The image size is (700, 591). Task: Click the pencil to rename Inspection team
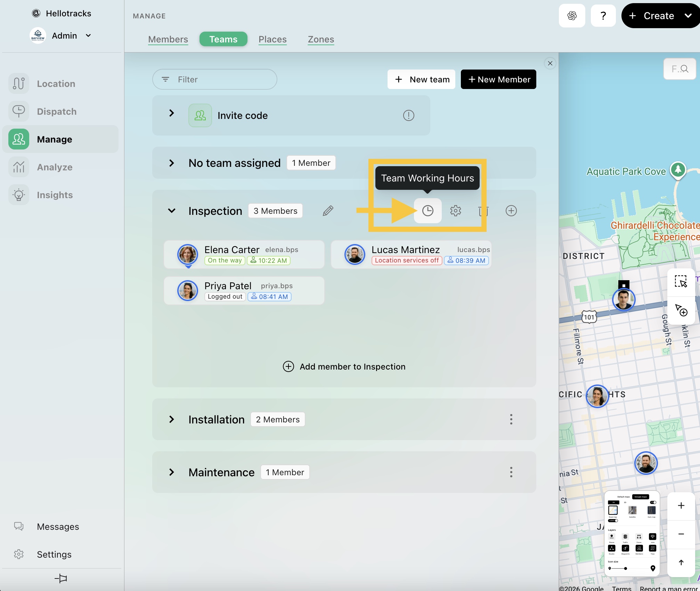click(x=328, y=211)
